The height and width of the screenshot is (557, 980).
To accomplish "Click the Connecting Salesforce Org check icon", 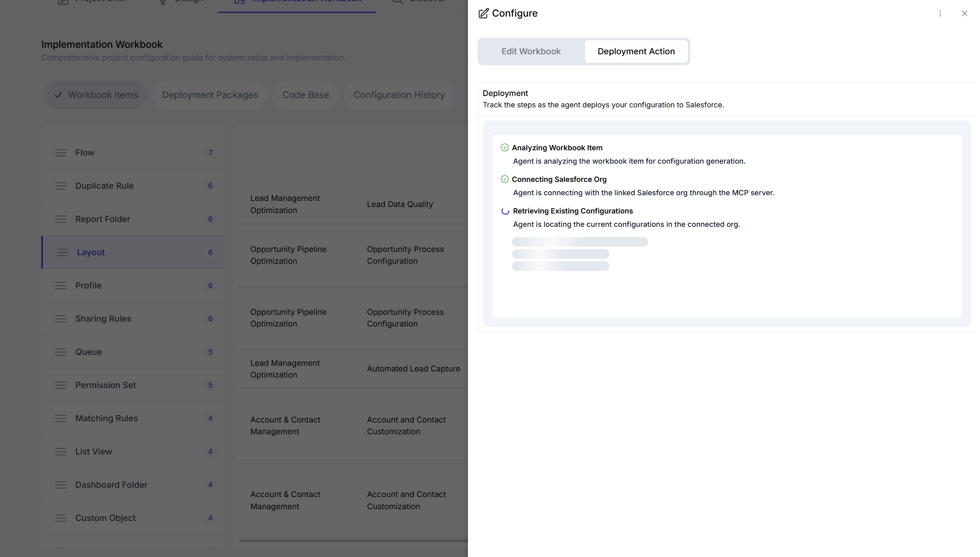I will (x=504, y=179).
